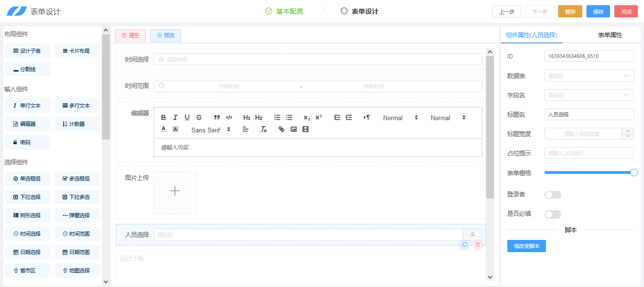The height and width of the screenshot is (287, 644).
Task: Toggle the 登录者 switch
Action: [553, 195]
